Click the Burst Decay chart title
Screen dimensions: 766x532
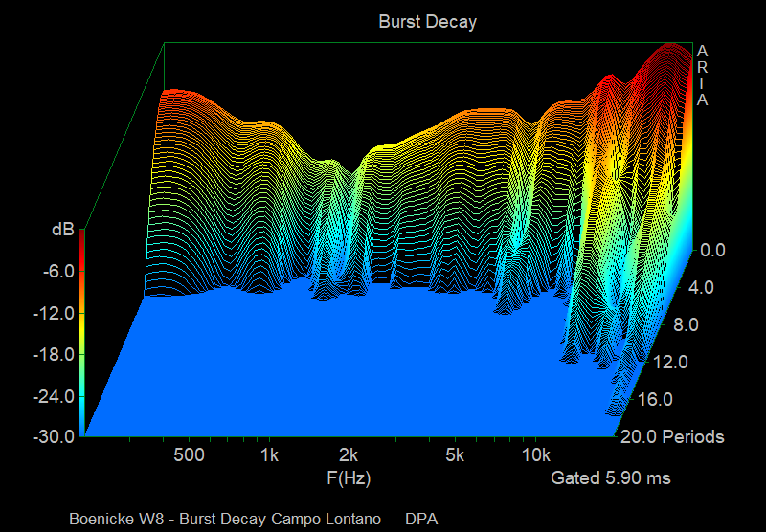[426, 22]
